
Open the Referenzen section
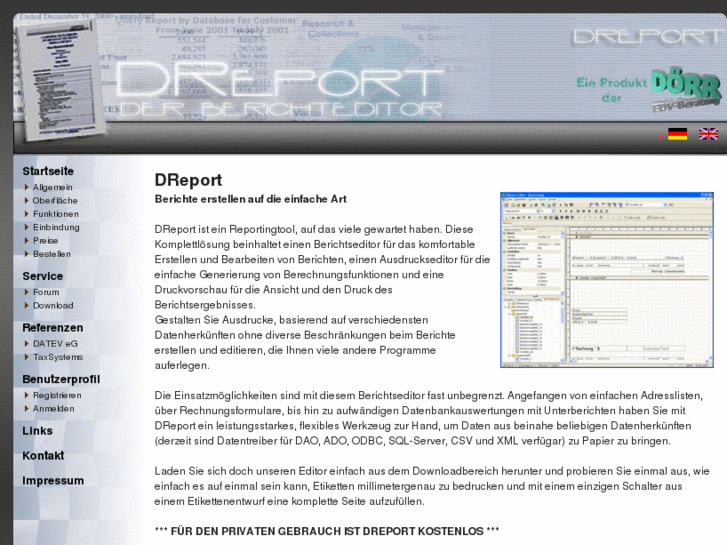[53, 327]
